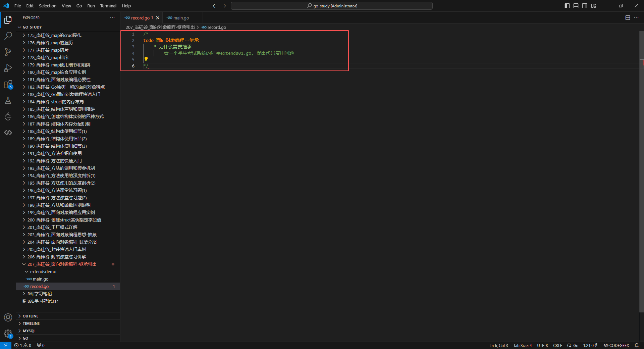Collapse the 207_尚硅谷_面向对象编程-继承引出 folder
This screenshot has width=644, height=349.
click(68, 264)
